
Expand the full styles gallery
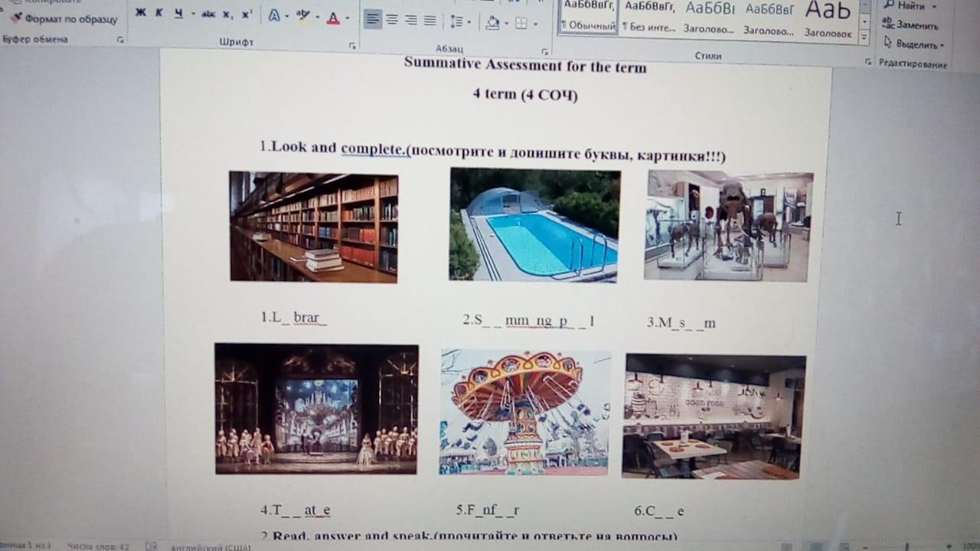tap(864, 37)
